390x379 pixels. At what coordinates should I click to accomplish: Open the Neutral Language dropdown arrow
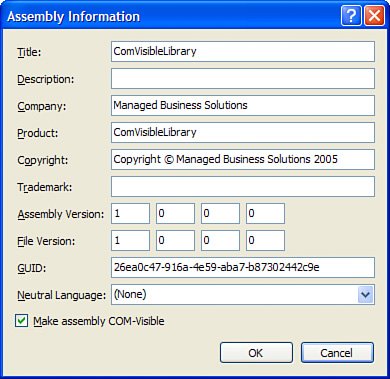pyautogui.click(x=365, y=295)
